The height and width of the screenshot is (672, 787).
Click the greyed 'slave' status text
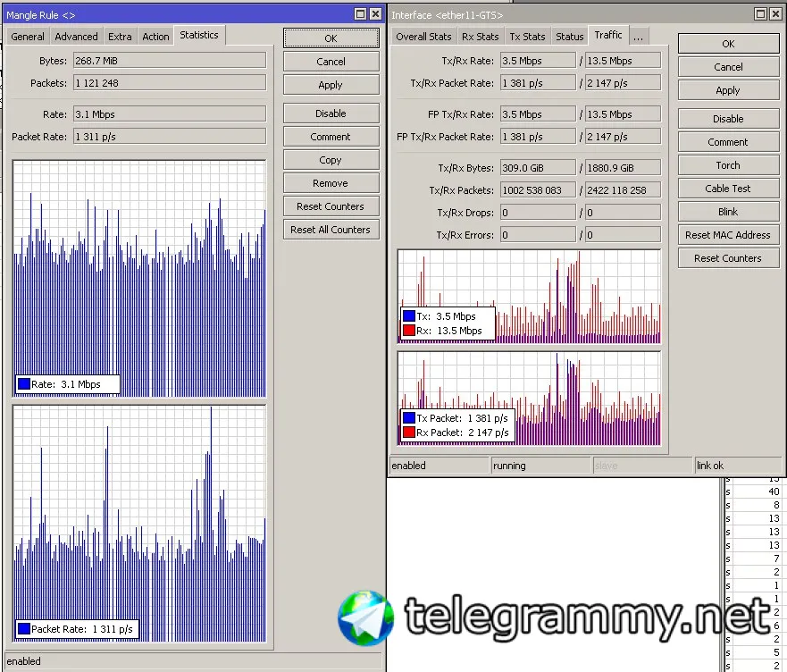click(607, 466)
